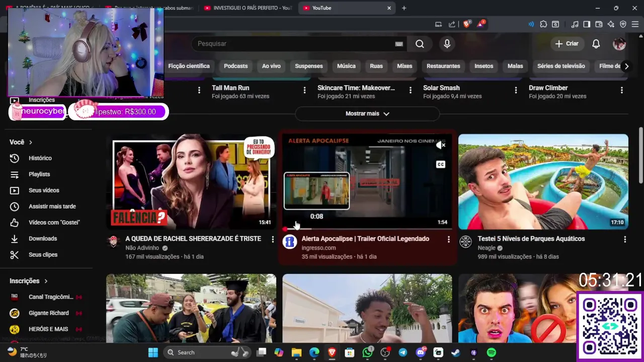Open Seus clipes in the sidebar

[43, 254]
